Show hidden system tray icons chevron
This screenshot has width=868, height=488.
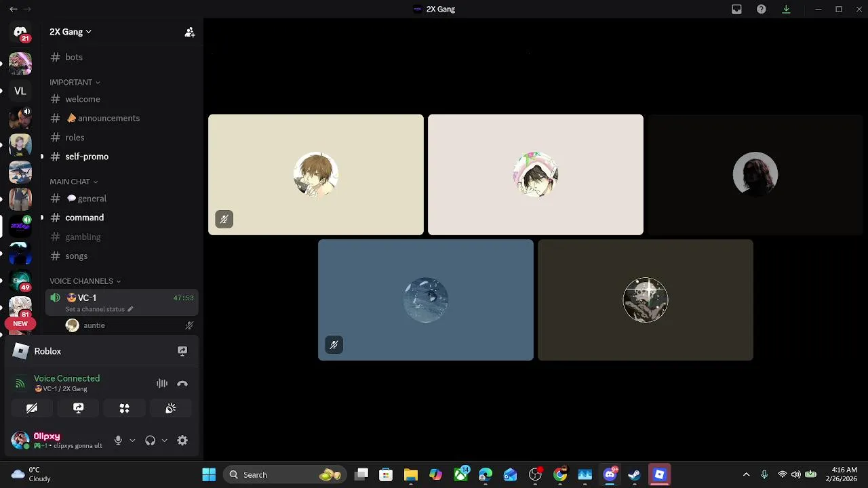(747, 474)
